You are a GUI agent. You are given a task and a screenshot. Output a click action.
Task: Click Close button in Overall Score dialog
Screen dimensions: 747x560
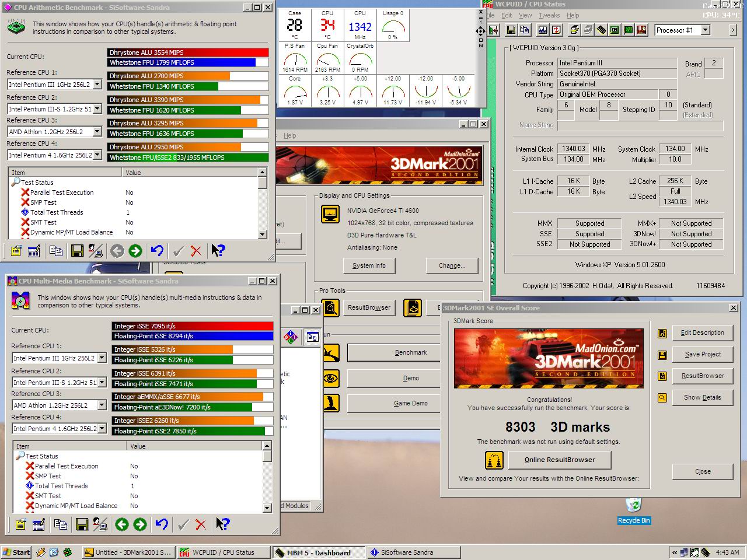tap(703, 472)
